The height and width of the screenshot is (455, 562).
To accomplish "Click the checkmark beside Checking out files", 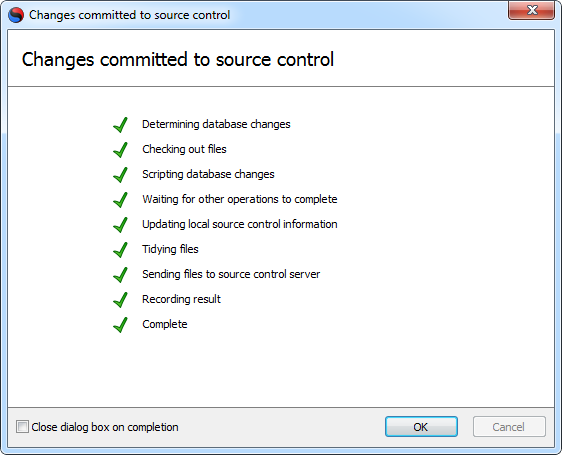I will pos(120,150).
